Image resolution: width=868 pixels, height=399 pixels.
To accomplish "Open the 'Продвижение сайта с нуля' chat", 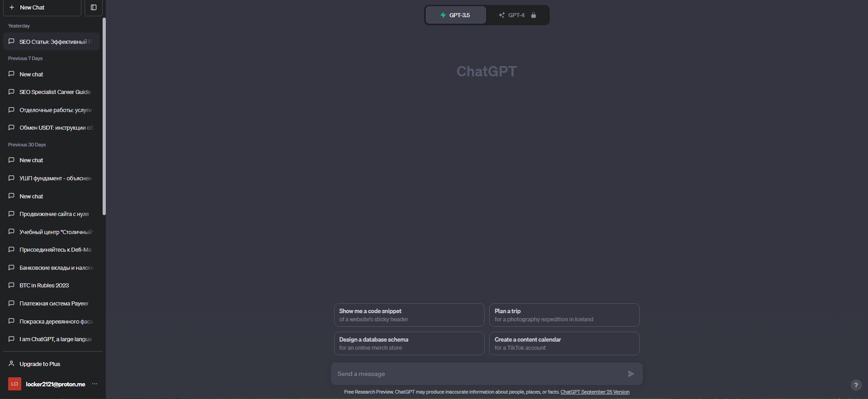I will 51,214.
